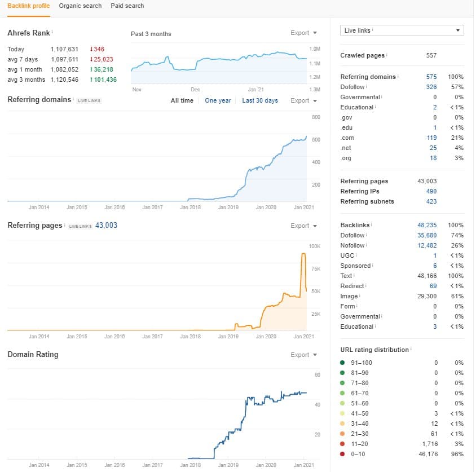This screenshot has height=472, width=476.
Task: Click info icon next to Ahrefs Rank heading
Action: 52,32
